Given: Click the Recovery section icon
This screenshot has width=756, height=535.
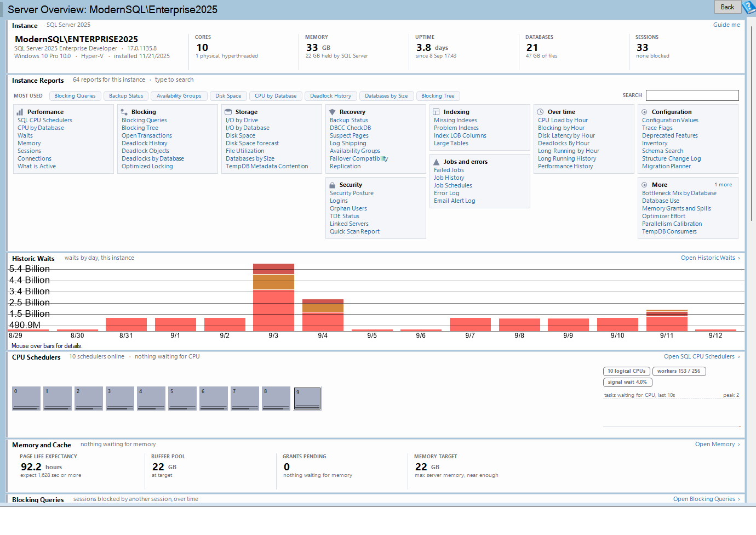Looking at the screenshot, I should [332, 112].
